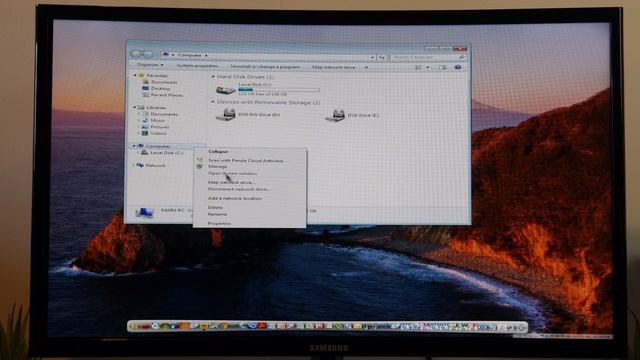Collapse the Libraries tree arrow

[x=134, y=107]
